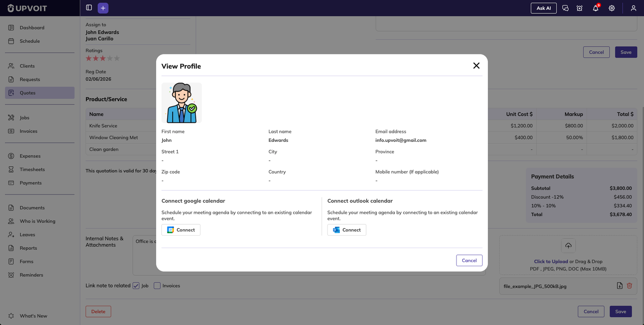
Task: Set rating to four stars
Action: pos(110,58)
